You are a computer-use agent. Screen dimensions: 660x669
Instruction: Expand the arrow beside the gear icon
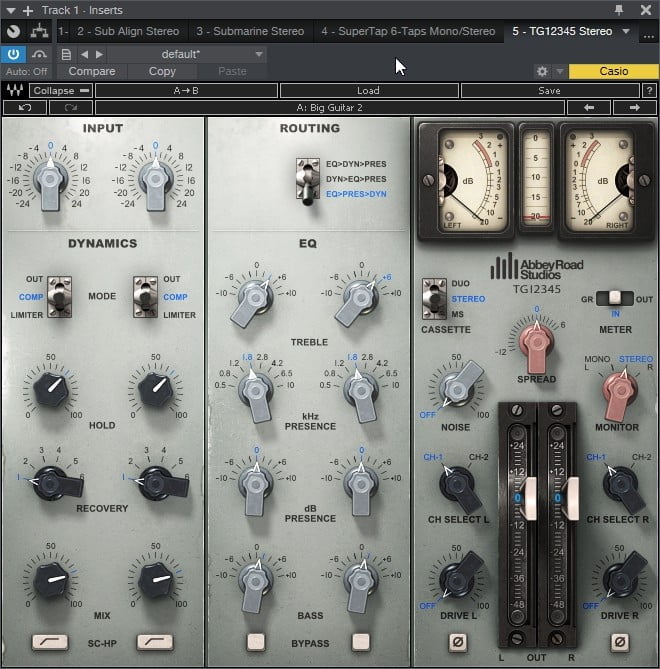(559, 71)
